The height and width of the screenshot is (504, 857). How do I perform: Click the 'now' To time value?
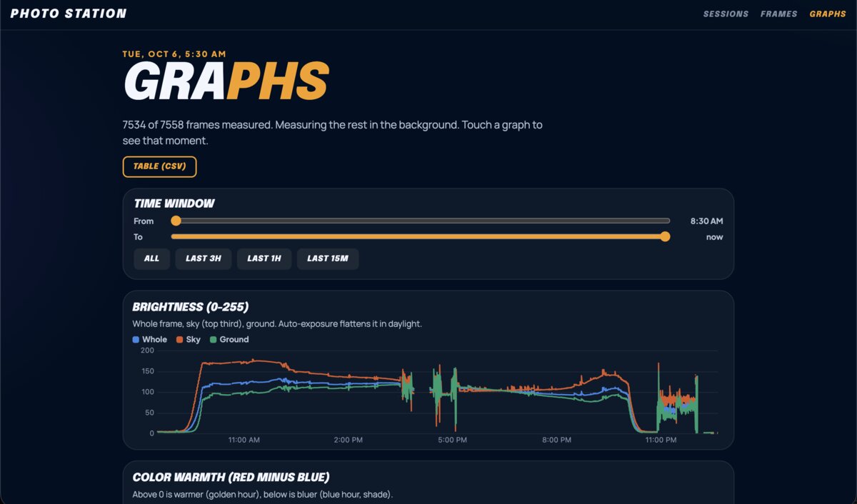point(715,237)
